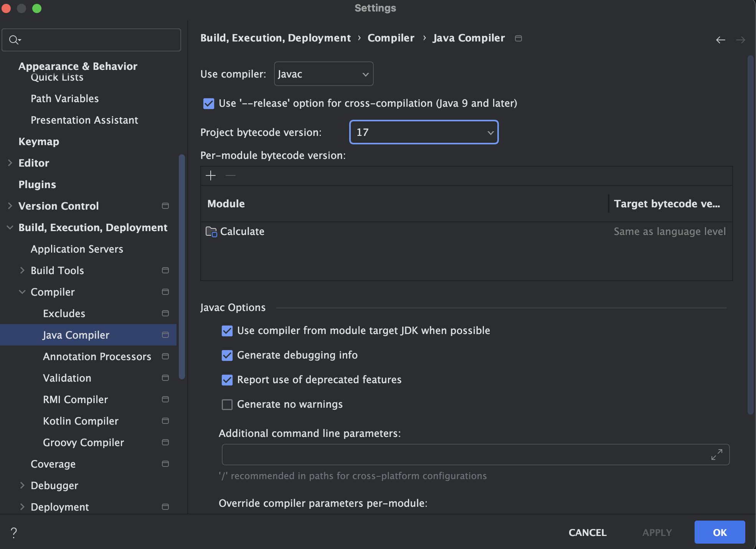Click the expand icon in parameters field

716,455
